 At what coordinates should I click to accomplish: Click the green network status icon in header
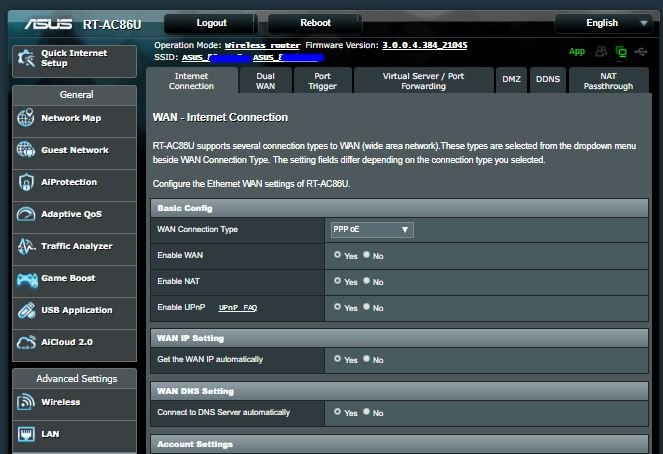pos(621,52)
